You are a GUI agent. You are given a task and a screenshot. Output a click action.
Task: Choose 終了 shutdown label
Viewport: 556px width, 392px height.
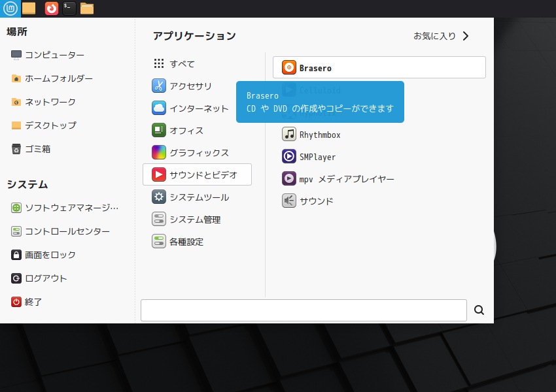33,302
